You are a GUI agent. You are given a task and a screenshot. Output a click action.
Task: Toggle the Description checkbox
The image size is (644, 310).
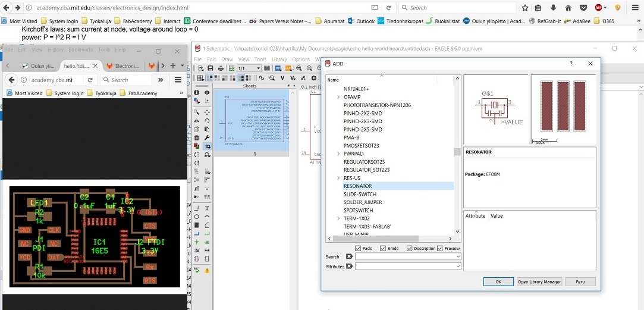tap(410, 248)
